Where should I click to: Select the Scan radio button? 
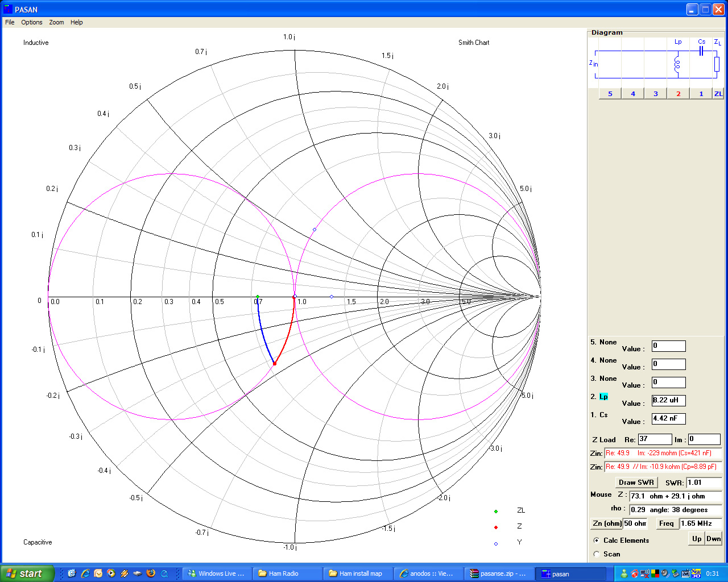pos(596,554)
